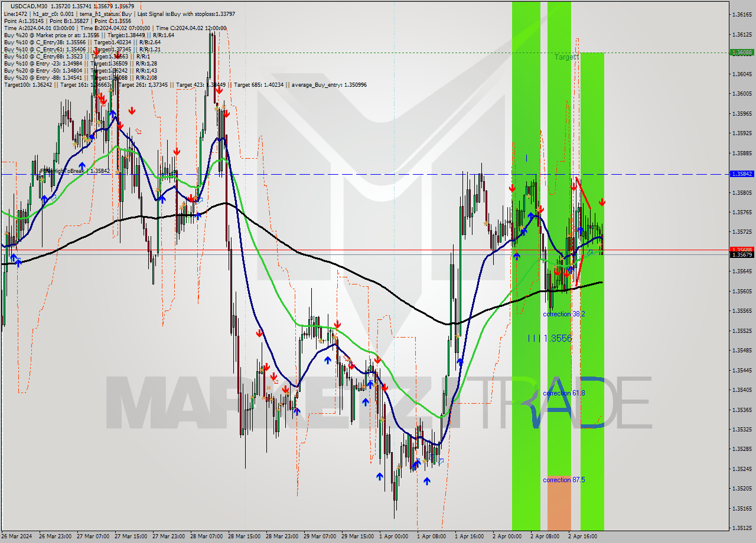Click the '28 Mar 23:00' time axis label
The width and height of the screenshot is (756, 543).
point(282,537)
